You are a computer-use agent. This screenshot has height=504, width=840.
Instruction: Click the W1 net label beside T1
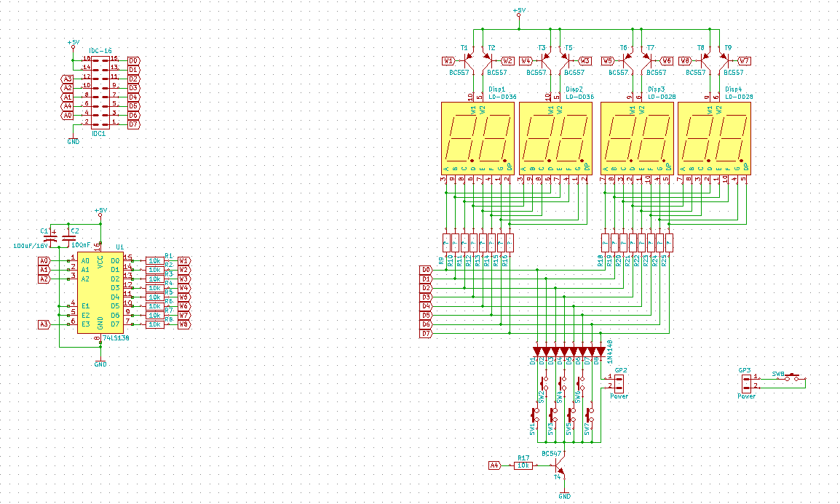pyautogui.click(x=448, y=61)
